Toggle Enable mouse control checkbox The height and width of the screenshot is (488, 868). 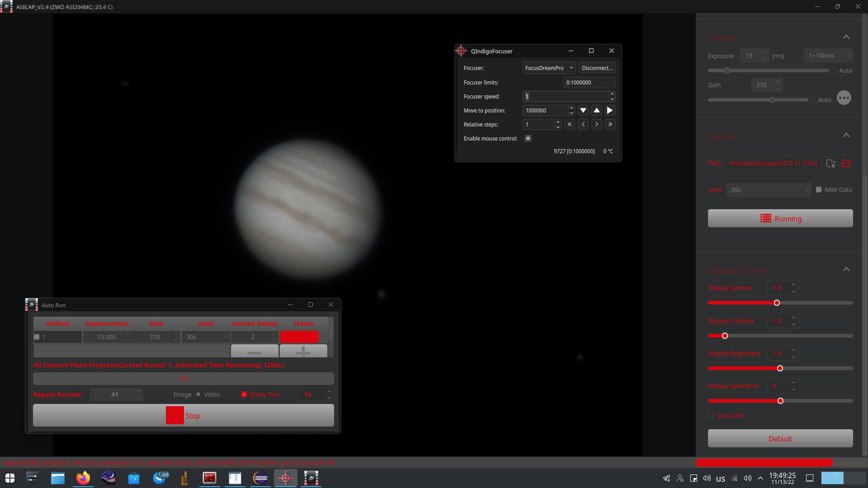(528, 138)
